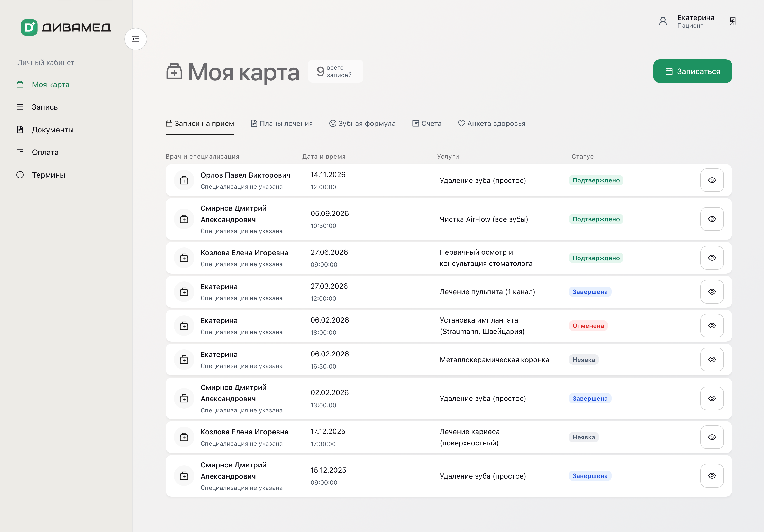Click the service Чистка AirFlow (все зубы)
764x532 pixels.
point(484,219)
